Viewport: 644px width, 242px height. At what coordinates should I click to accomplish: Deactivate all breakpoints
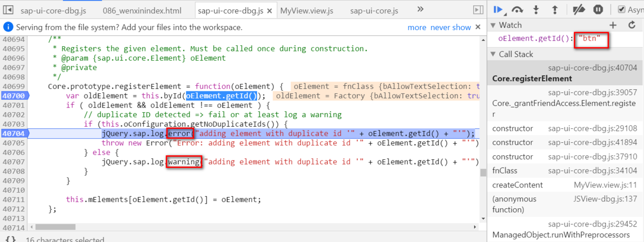pos(579,9)
